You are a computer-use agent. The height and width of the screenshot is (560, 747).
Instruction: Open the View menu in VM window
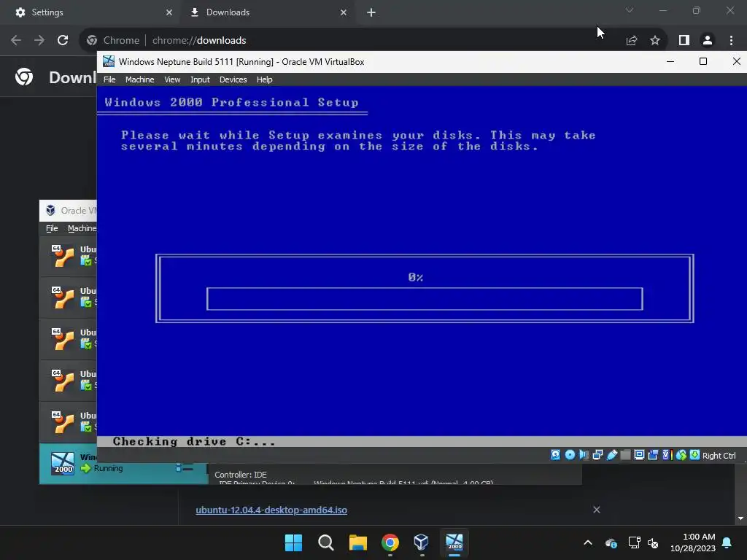[172, 79]
